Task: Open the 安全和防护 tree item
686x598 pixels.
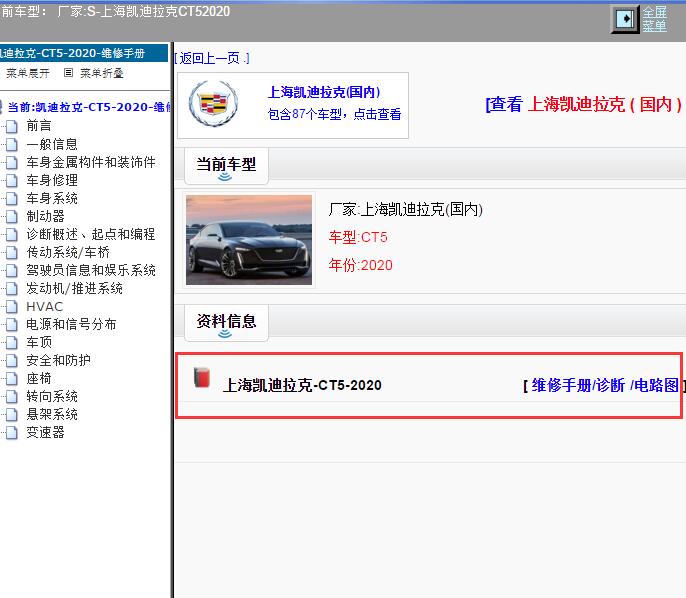Action: [59, 360]
